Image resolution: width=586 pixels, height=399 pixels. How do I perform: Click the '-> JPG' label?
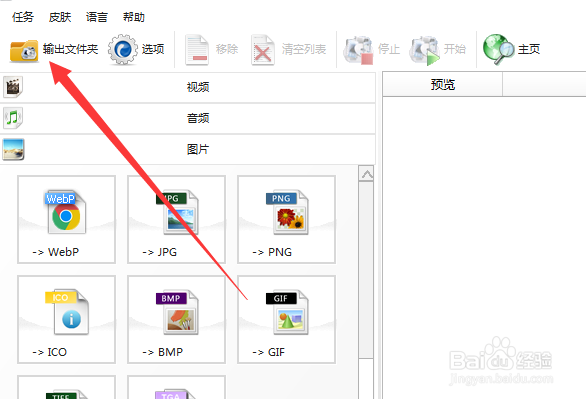click(x=160, y=252)
